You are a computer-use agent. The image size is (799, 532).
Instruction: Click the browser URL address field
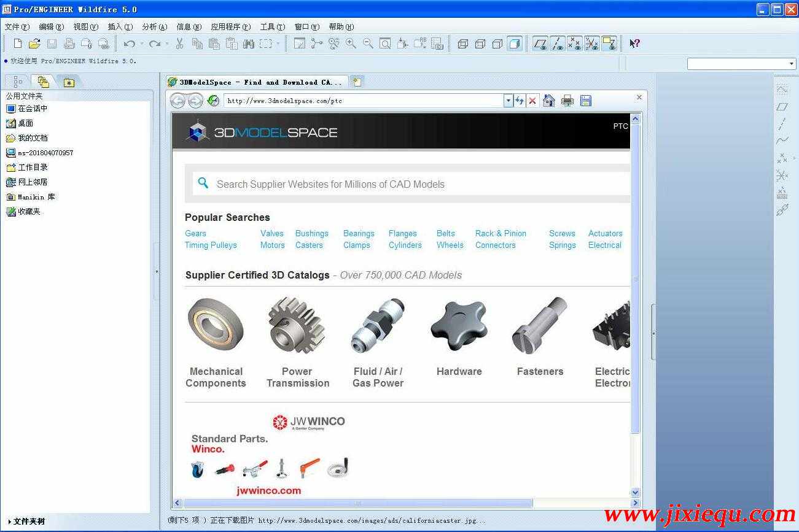point(364,101)
